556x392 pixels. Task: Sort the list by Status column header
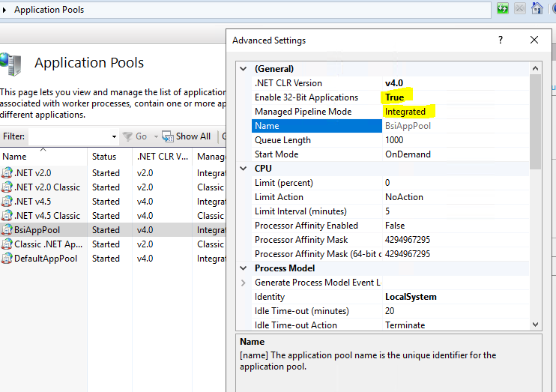[x=104, y=157]
